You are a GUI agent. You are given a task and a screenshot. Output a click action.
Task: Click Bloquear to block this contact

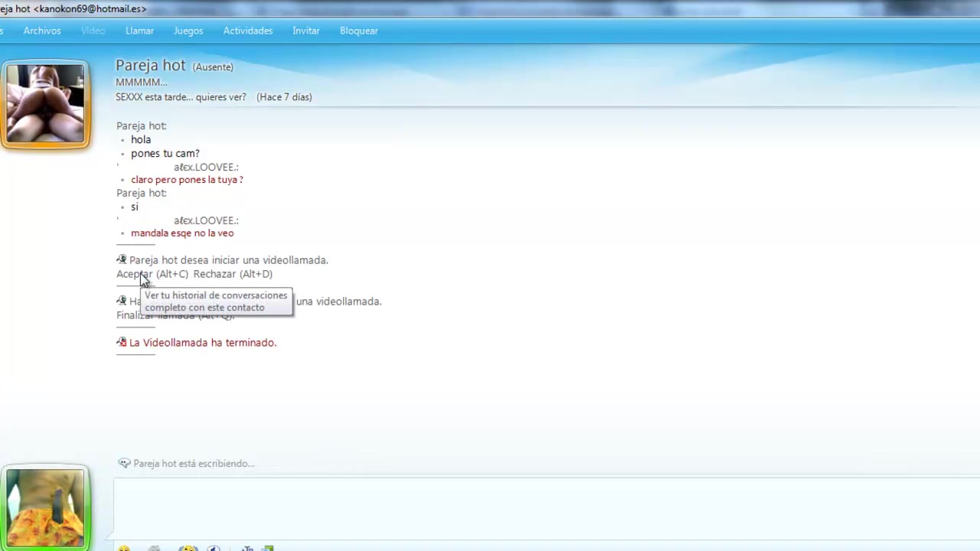click(358, 31)
